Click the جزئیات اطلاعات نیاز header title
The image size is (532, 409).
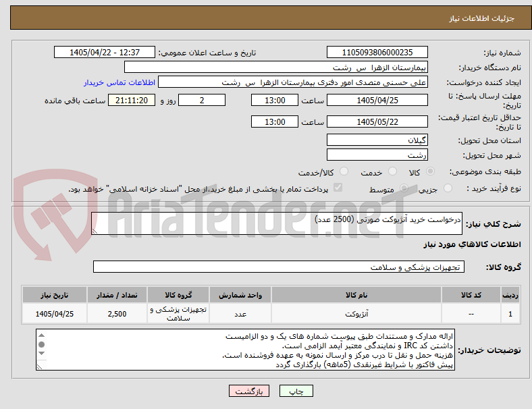[481, 18]
